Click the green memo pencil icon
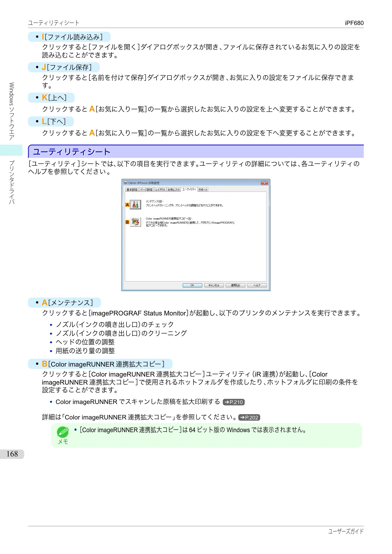The width and height of the screenshot is (392, 554). coord(63,432)
